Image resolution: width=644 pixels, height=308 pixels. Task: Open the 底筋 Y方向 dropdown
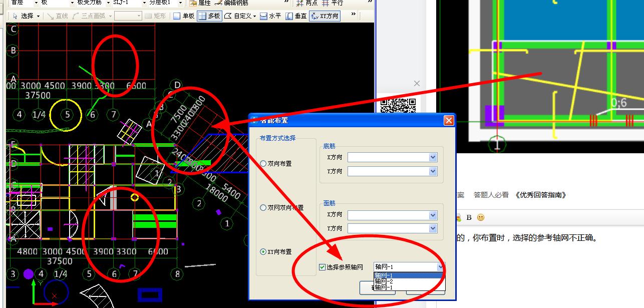pyautogui.click(x=433, y=171)
